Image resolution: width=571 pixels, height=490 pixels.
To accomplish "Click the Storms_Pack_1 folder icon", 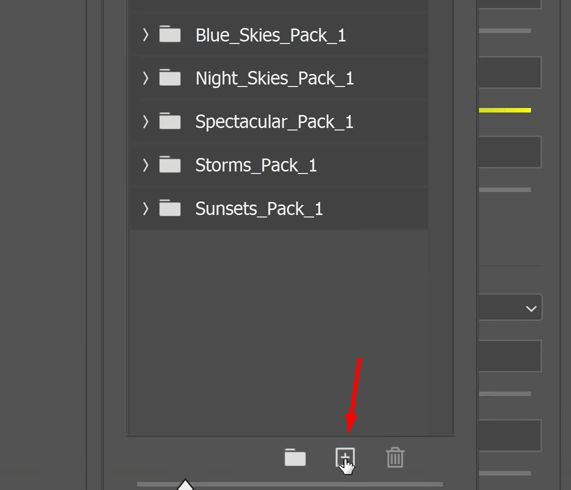I will [x=170, y=165].
